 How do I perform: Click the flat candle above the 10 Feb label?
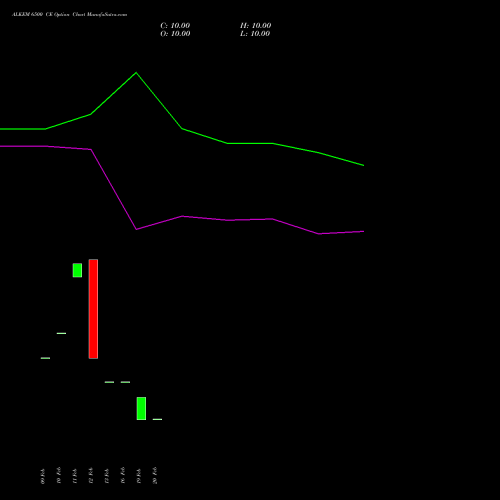coord(61,333)
